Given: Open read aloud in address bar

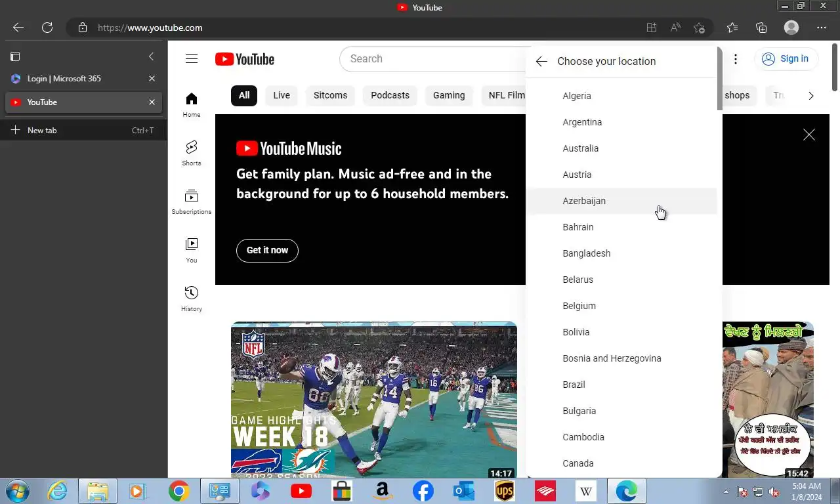Looking at the screenshot, I should [675, 28].
